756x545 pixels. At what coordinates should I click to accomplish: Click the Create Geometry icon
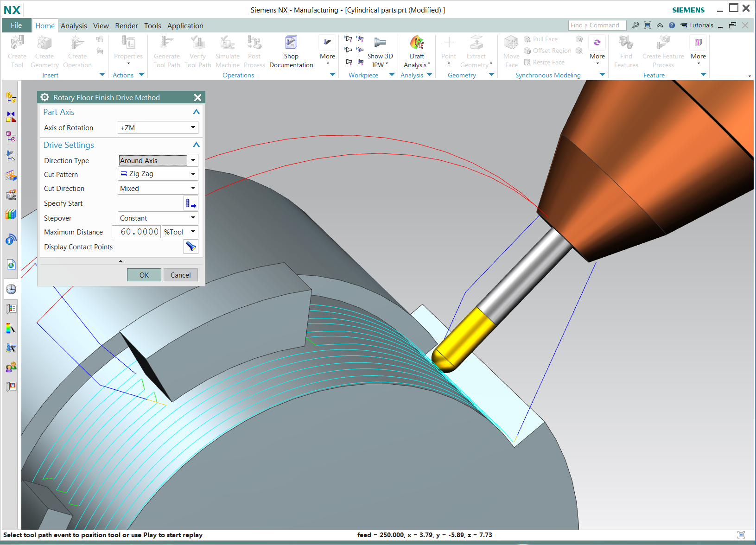click(44, 43)
